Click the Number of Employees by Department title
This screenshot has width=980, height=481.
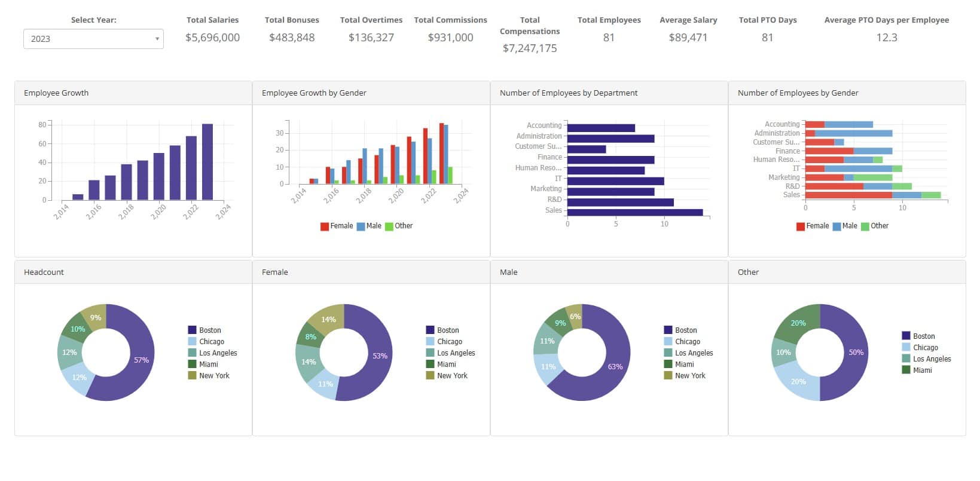[x=569, y=93]
